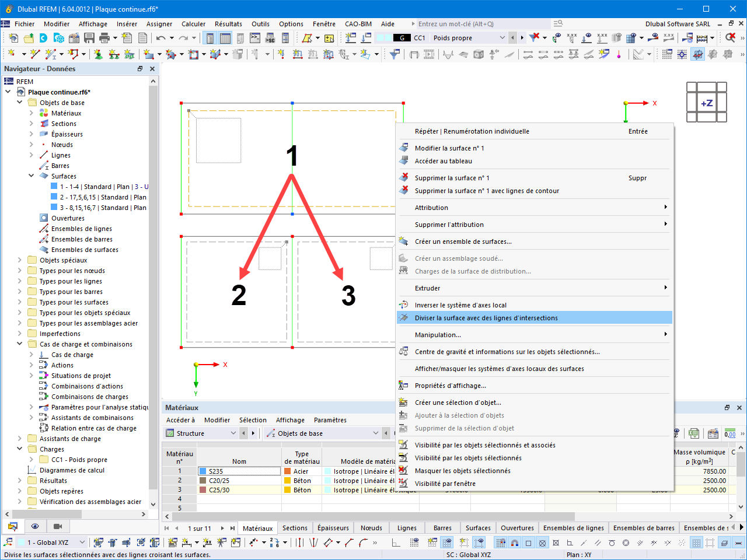Open the navigator Views (eye) tab
Screen dimensions: 747x560
tap(35, 526)
